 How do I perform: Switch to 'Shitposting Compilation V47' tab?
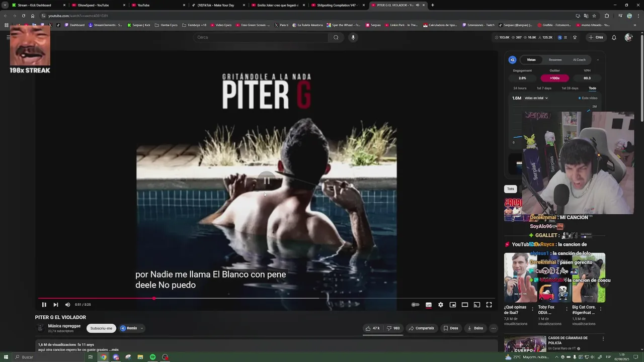point(337,5)
